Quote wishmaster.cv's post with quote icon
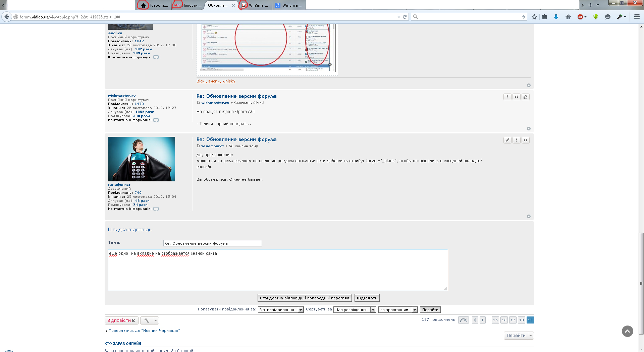Viewport: 644px width, 352px height. (517, 97)
